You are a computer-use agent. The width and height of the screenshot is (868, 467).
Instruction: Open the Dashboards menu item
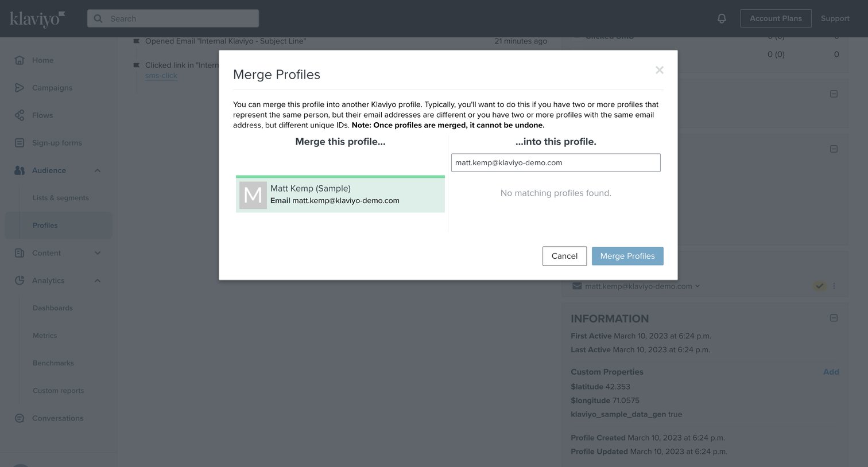(x=53, y=308)
